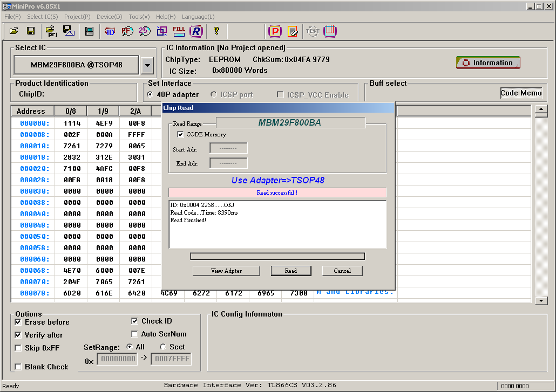Click the Chip Read progress bar
This screenshot has width=556, height=392.
(x=277, y=256)
